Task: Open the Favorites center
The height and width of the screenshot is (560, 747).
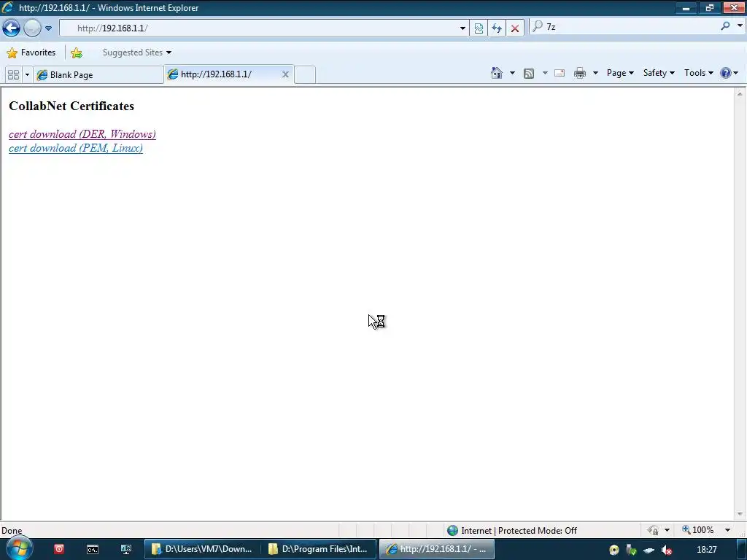Action: click(31, 52)
